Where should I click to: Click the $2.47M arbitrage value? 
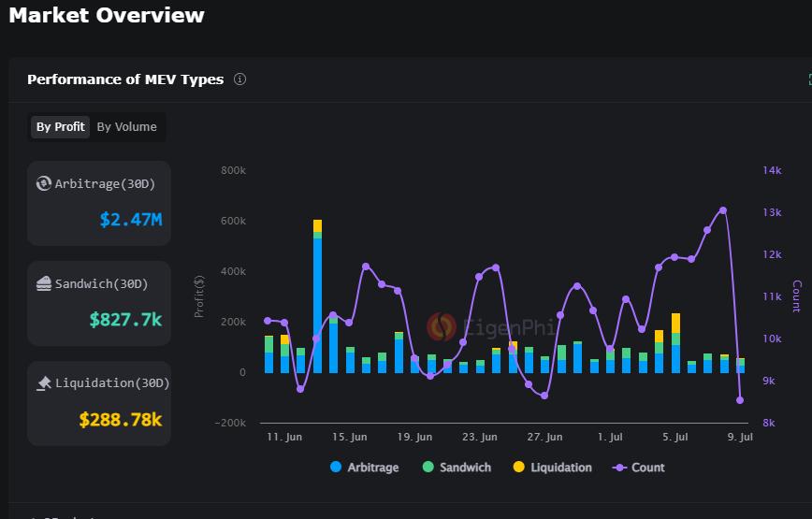131,220
